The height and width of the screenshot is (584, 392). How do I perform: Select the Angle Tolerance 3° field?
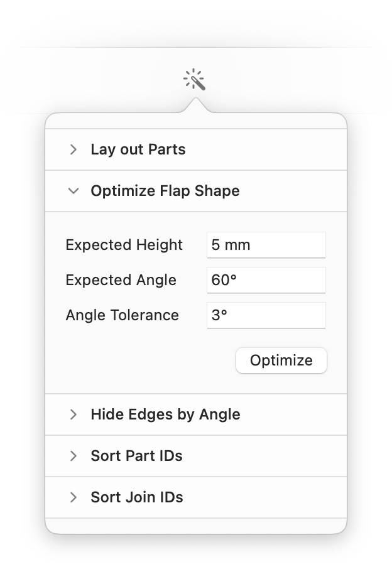click(x=266, y=315)
